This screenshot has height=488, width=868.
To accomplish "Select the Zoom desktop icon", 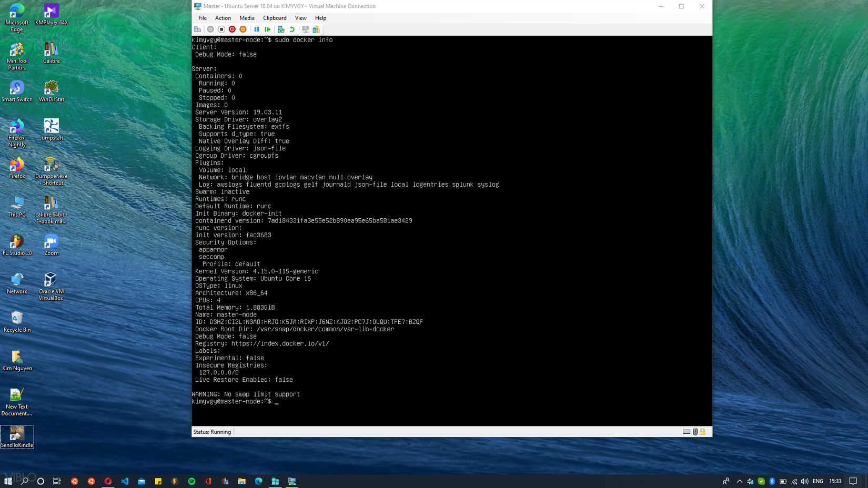I will click(52, 245).
